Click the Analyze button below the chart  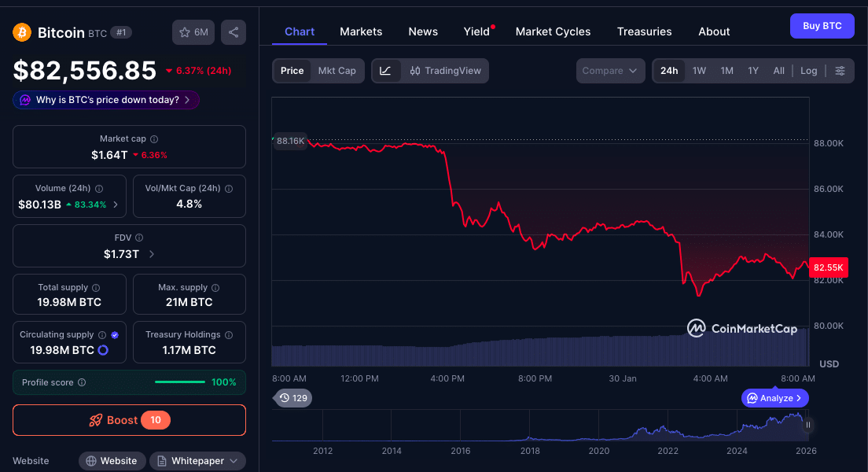(x=774, y=398)
